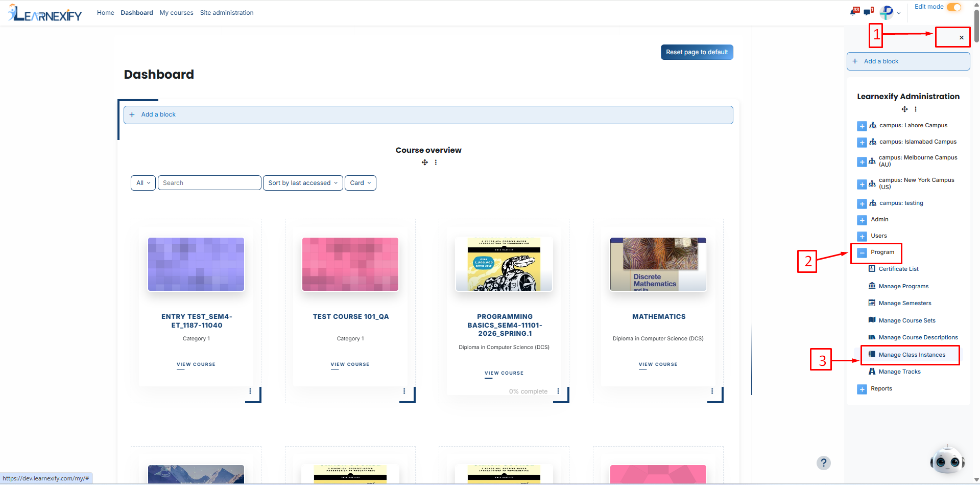Go to the Home nav item
980x485 pixels.
pos(106,13)
